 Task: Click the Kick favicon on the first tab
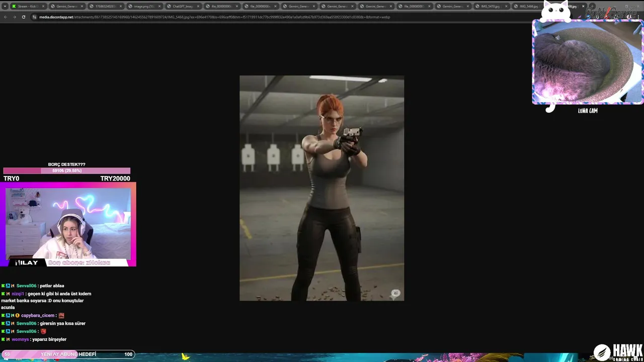pyautogui.click(x=14, y=7)
